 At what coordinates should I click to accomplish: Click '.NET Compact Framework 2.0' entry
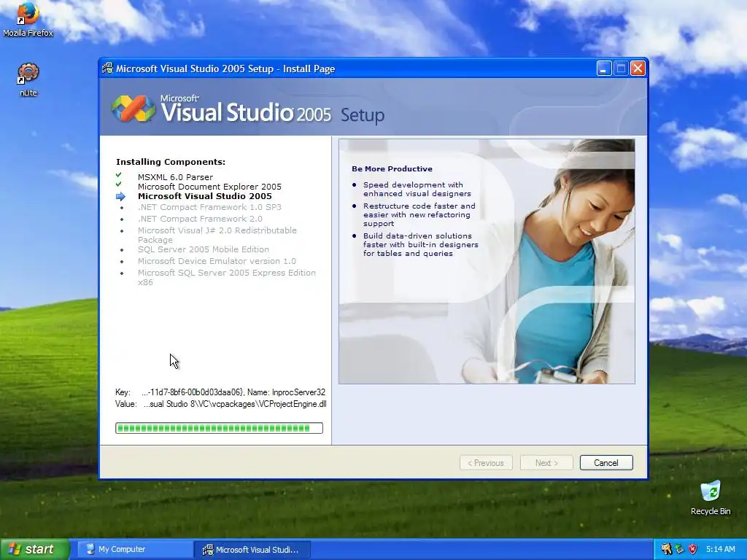click(200, 219)
